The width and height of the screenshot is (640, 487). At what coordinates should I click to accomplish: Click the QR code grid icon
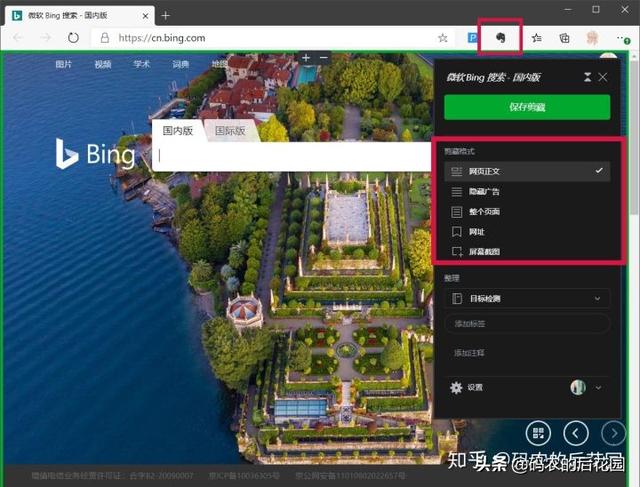(x=538, y=433)
